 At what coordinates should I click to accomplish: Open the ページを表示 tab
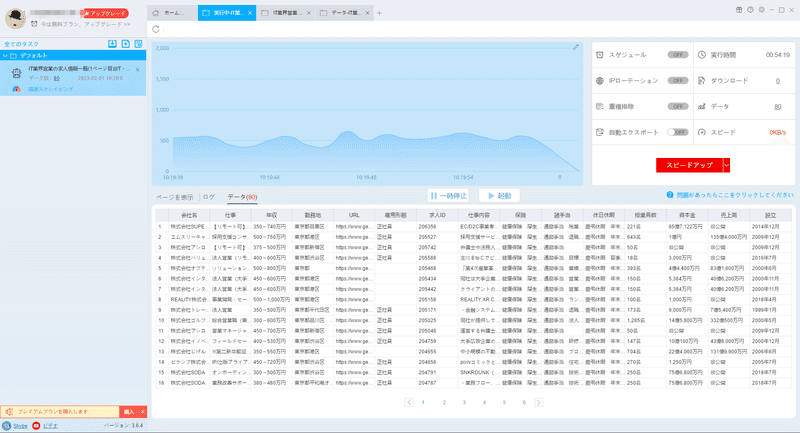(174, 197)
